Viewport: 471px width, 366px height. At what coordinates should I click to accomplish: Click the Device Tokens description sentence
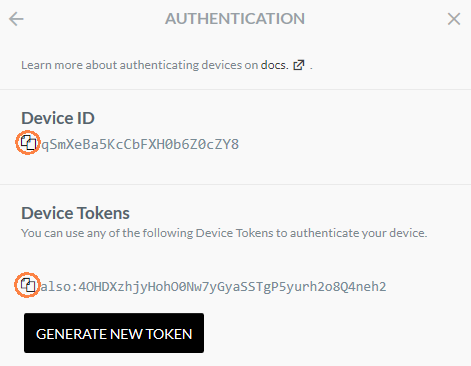click(x=224, y=233)
